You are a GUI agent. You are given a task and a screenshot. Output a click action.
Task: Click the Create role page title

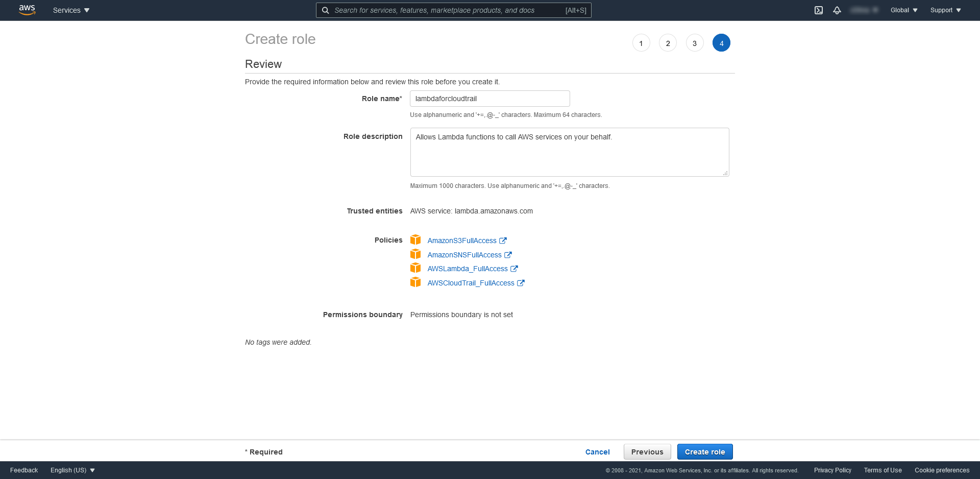[x=280, y=39]
